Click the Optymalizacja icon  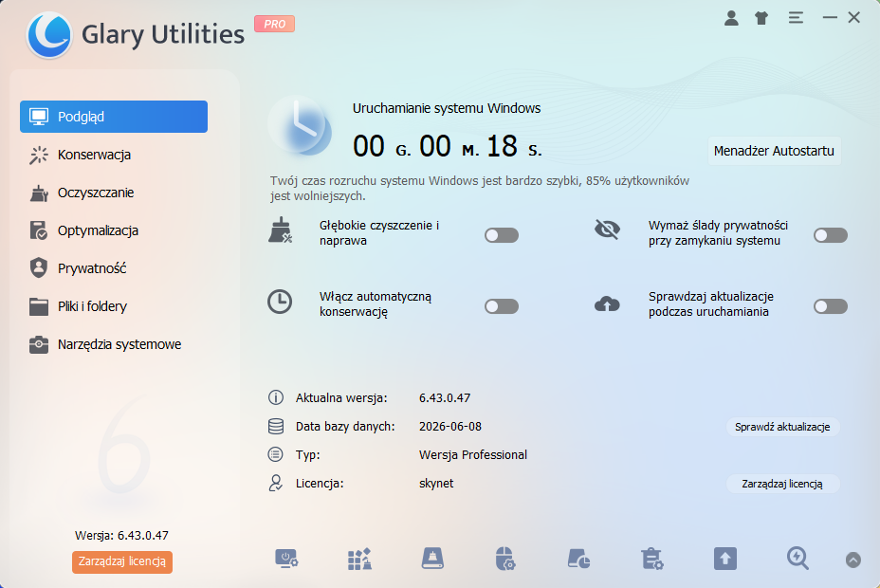tap(39, 230)
